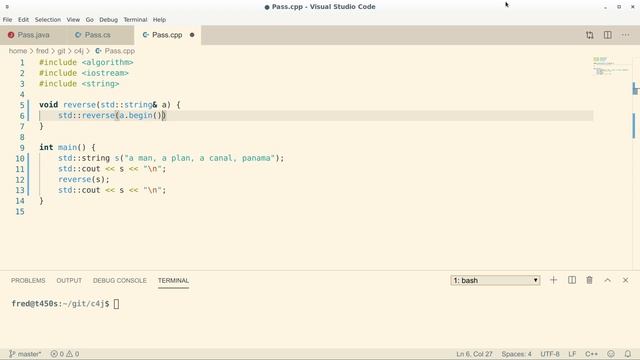
Task: Click the 'reverse(s);' call line
Action: 84,179
